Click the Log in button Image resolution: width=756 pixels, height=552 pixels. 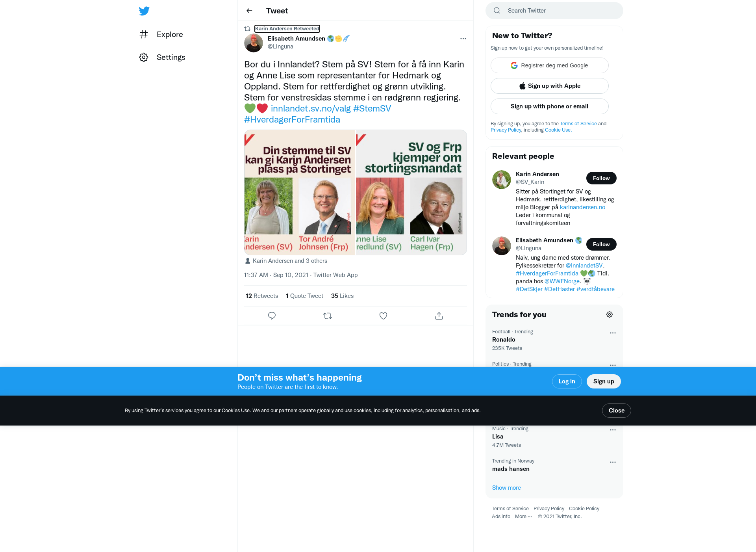(567, 381)
